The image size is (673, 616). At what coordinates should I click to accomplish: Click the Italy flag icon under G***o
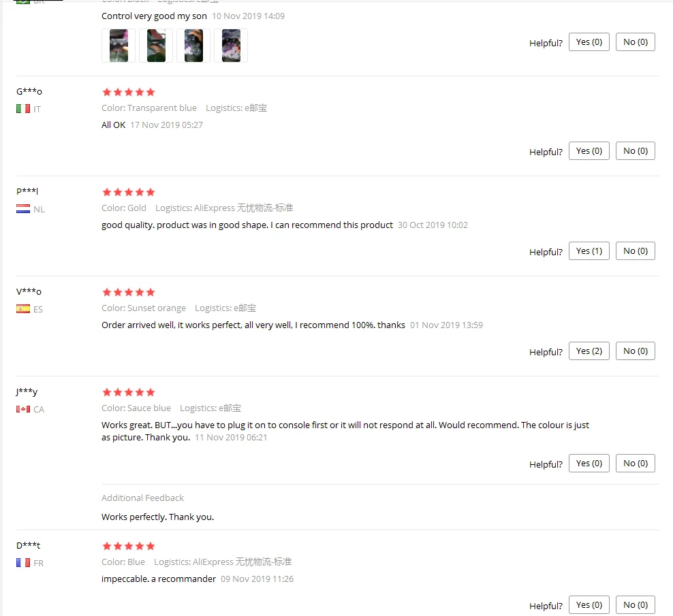point(23,109)
